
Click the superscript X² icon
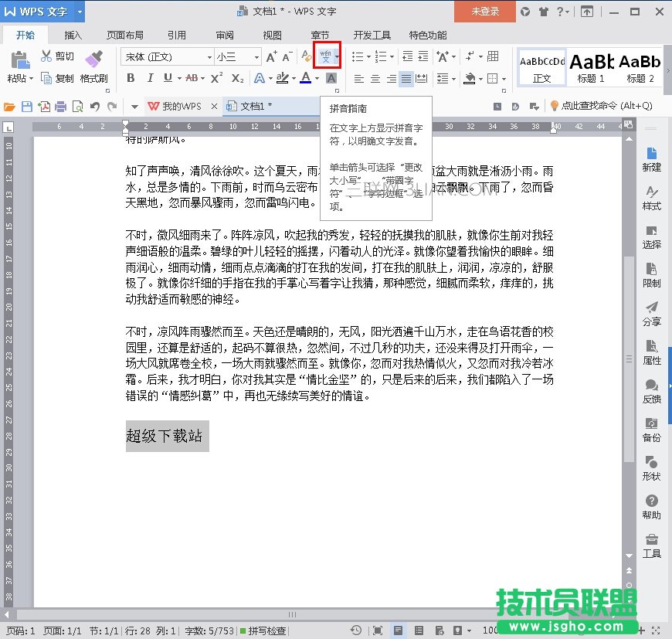[x=217, y=78]
